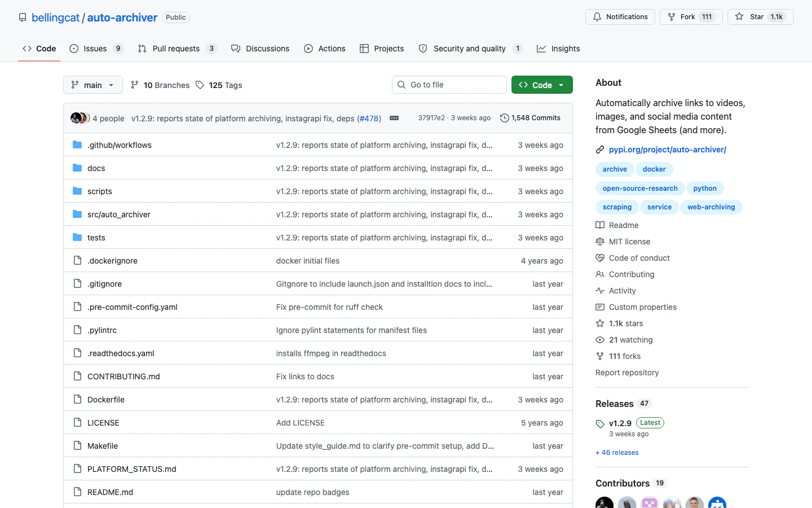Focus the Go to file search field
The image size is (812, 508).
click(449, 85)
